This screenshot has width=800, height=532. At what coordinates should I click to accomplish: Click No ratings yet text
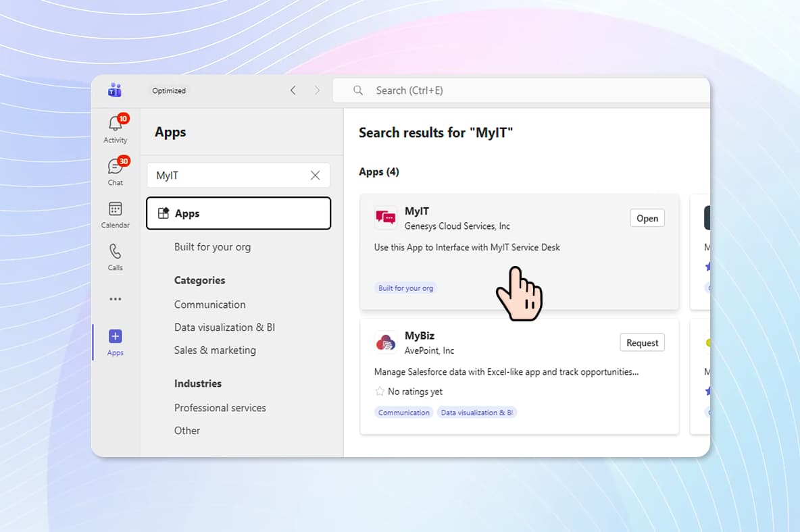click(415, 392)
